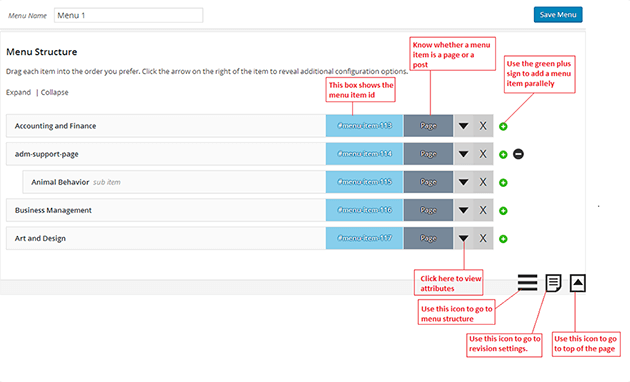Select the Art and Design menu item
This screenshot has height=382, width=630.
point(166,239)
